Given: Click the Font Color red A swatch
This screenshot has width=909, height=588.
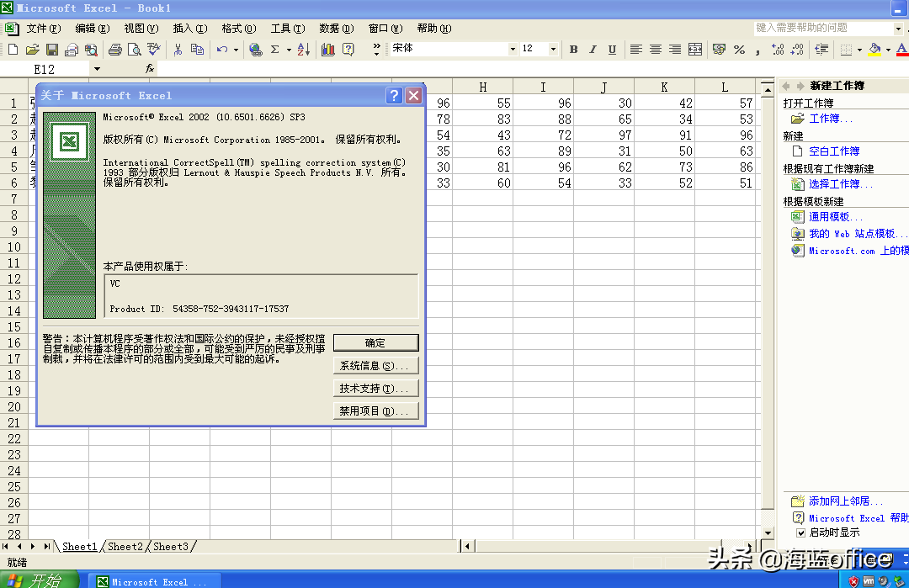Looking at the screenshot, I should point(902,50).
